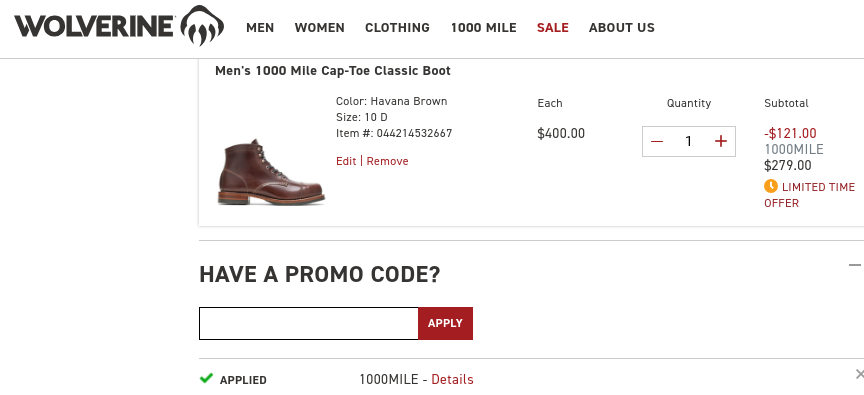The height and width of the screenshot is (395, 864).
Task: Open the Havana Brown boot thumbnail
Action: (x=271, y=172)
